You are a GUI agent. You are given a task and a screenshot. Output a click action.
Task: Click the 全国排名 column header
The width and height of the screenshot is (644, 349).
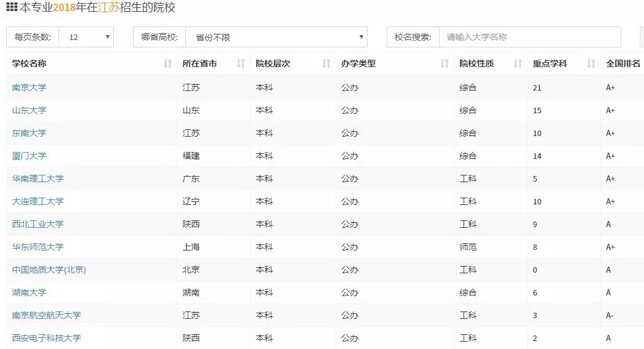(x=623, y=63)
